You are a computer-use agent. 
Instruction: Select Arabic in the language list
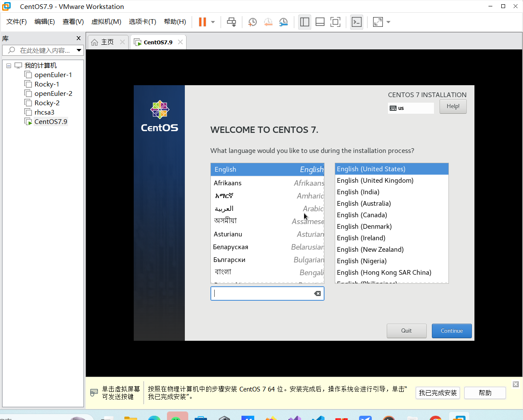[267, 209]
